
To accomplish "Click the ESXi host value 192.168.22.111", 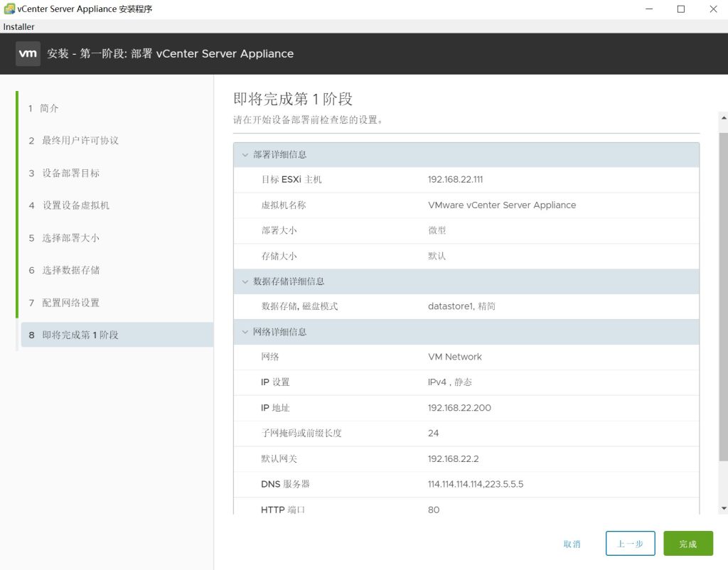I will point(455,180).
